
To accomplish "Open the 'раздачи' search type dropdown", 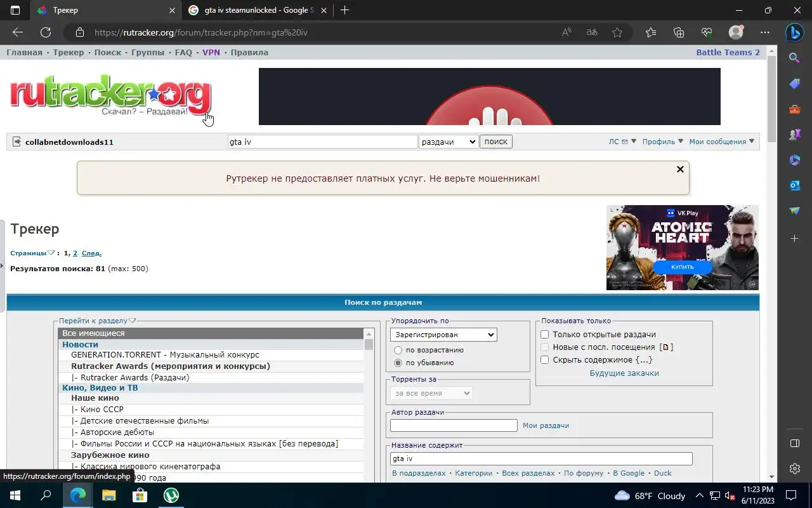I will point(449,142).
